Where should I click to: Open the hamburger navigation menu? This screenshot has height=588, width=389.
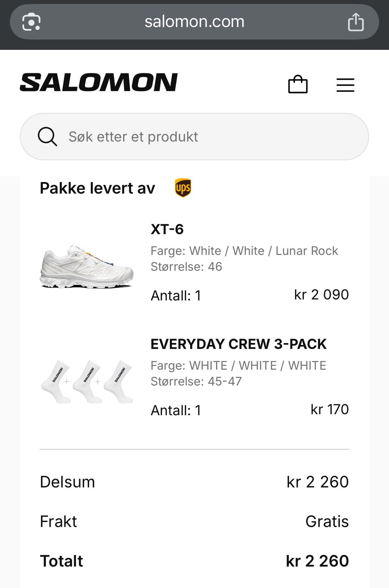[x=345, y=85]
